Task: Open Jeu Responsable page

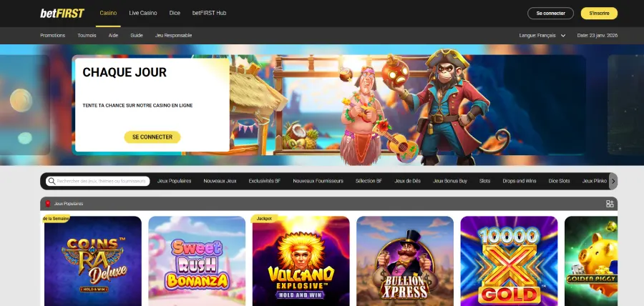Action: pyautogui.click(x=173, y=35)
